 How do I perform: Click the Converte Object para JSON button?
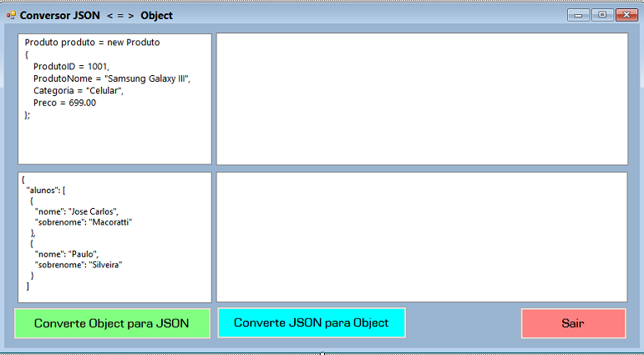point(112,323)
